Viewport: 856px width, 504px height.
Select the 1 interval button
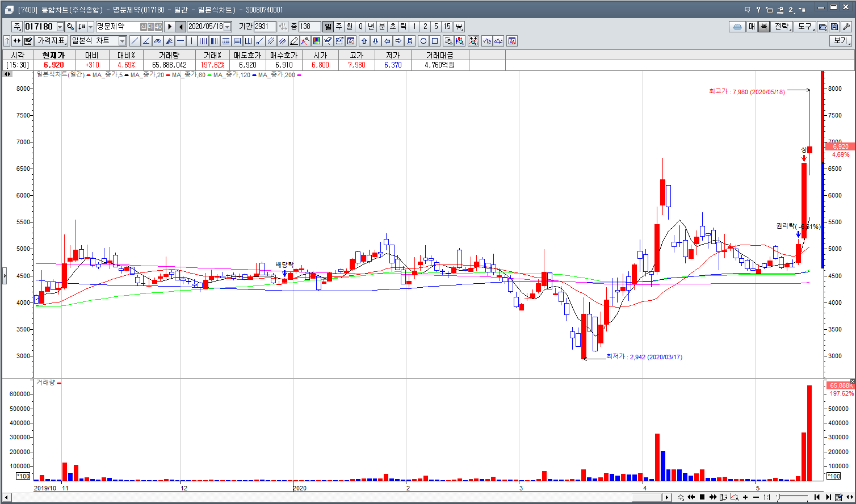414,27
